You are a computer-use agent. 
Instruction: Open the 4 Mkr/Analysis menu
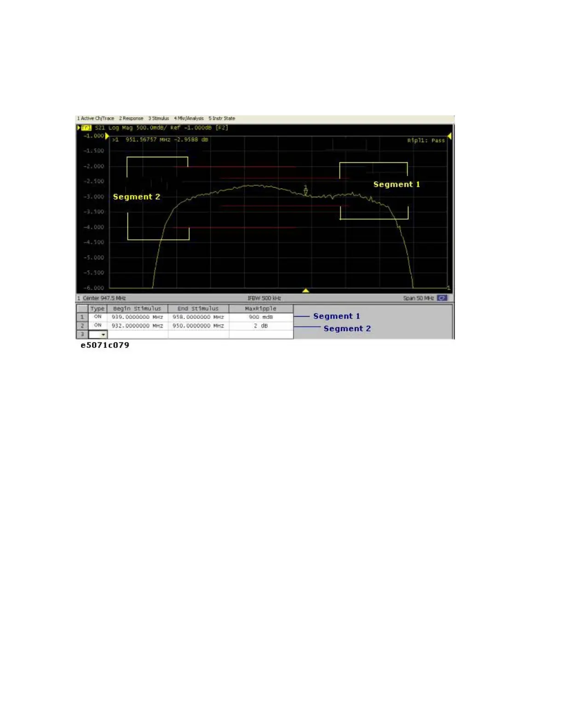click(x=189, y=119)
